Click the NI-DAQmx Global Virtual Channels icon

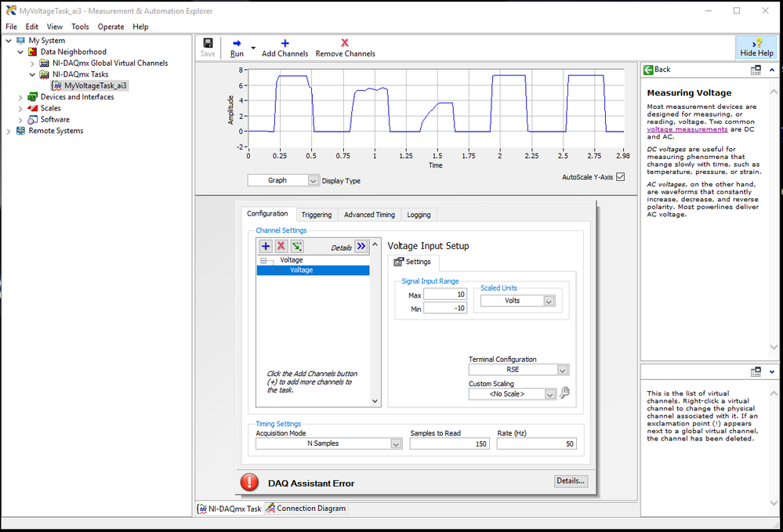coord(45,63)
